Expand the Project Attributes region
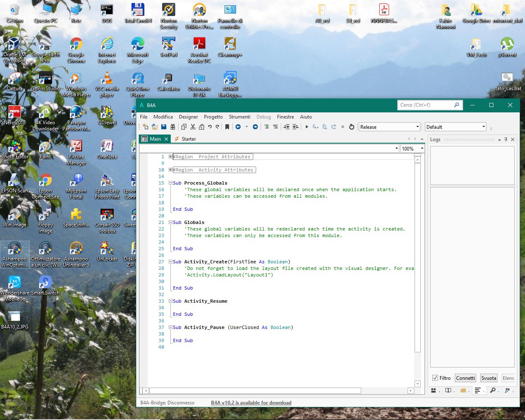525x420 pixels. tap(170, 157)
